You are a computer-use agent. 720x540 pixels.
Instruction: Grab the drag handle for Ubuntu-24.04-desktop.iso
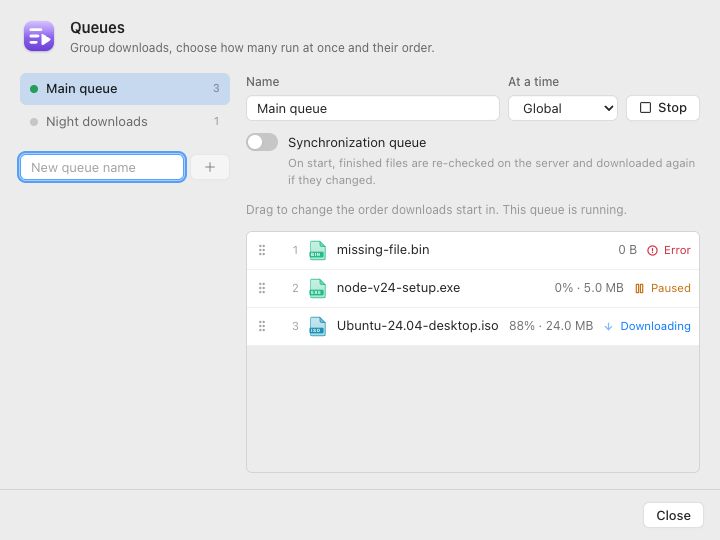pos(262,326)
